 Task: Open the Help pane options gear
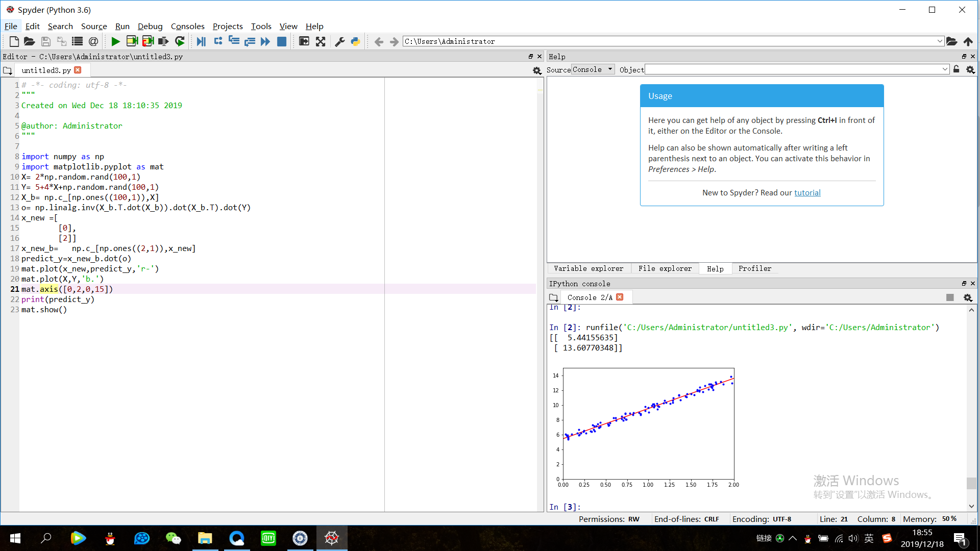tap(970, 70)
